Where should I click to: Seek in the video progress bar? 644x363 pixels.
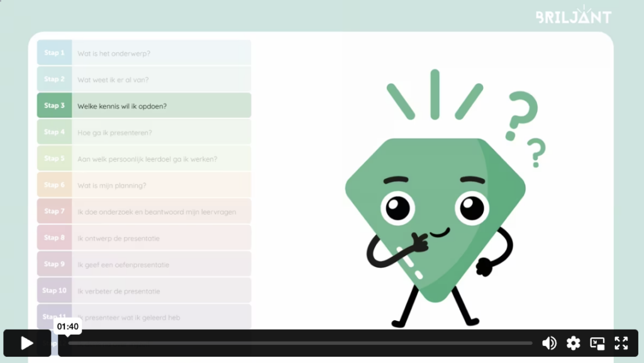[x=300, y=343]
